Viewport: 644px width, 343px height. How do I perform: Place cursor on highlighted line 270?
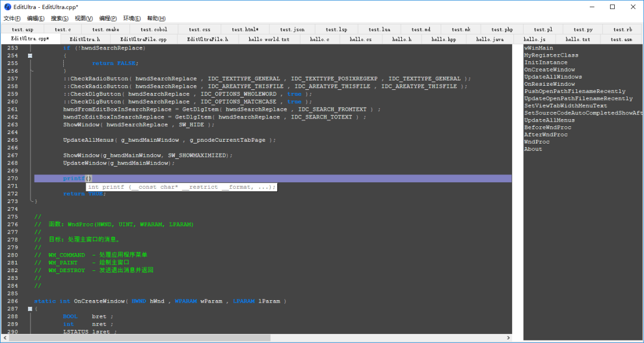pyautogui.click(x=273, y=179)
